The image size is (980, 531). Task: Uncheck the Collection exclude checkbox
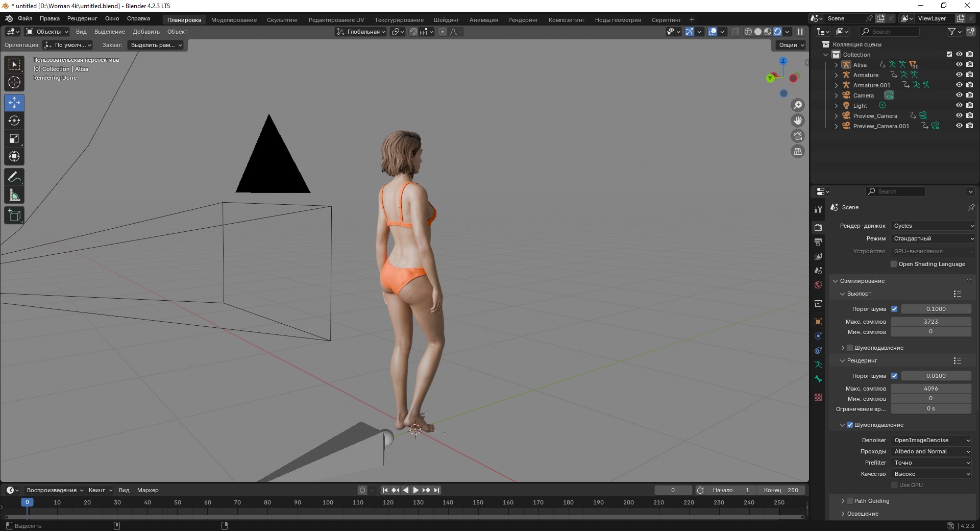click(x=949, y=55)
